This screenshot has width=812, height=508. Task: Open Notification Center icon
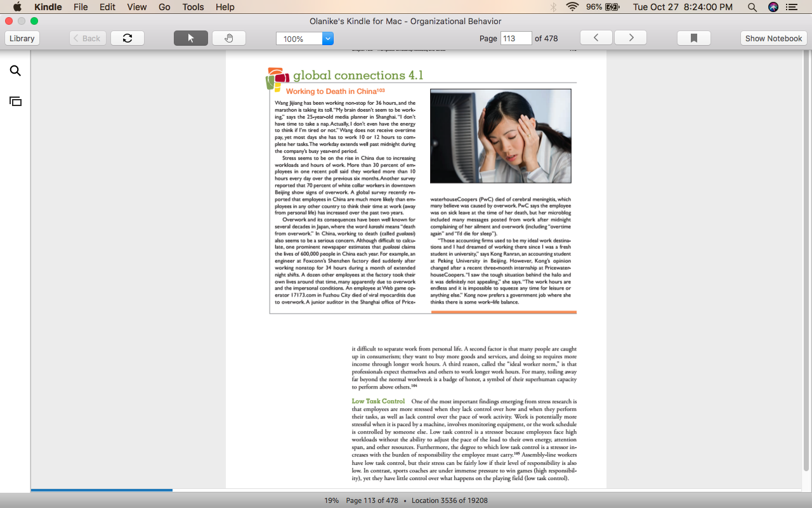click(x=792, y=7)
